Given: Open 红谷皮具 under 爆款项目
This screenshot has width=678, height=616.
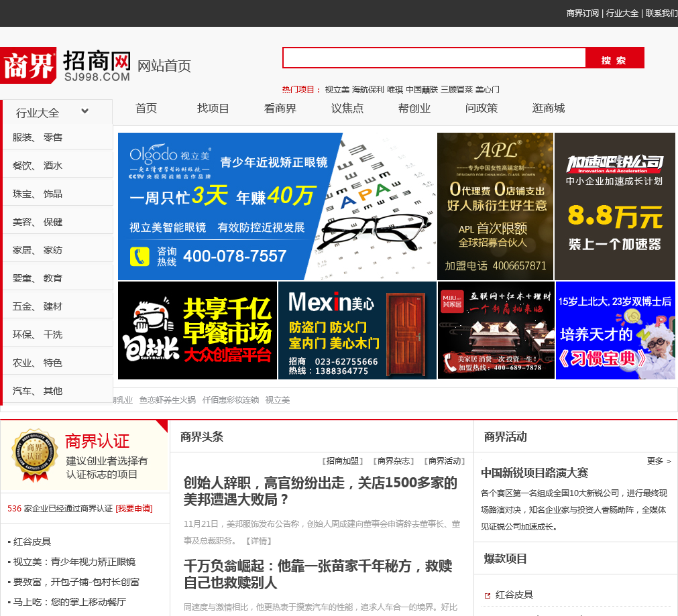Looking at the screenshot, I should tap(514, 595).
